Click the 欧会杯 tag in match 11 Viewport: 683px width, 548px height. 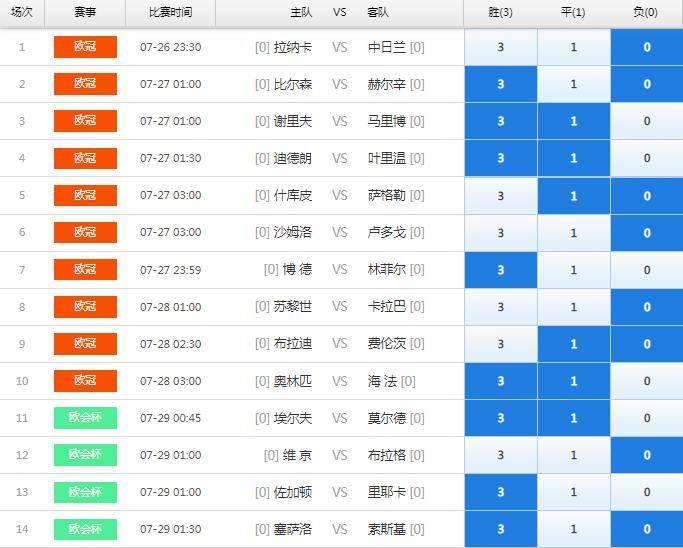pyautogui.click(x=85, y=418)
